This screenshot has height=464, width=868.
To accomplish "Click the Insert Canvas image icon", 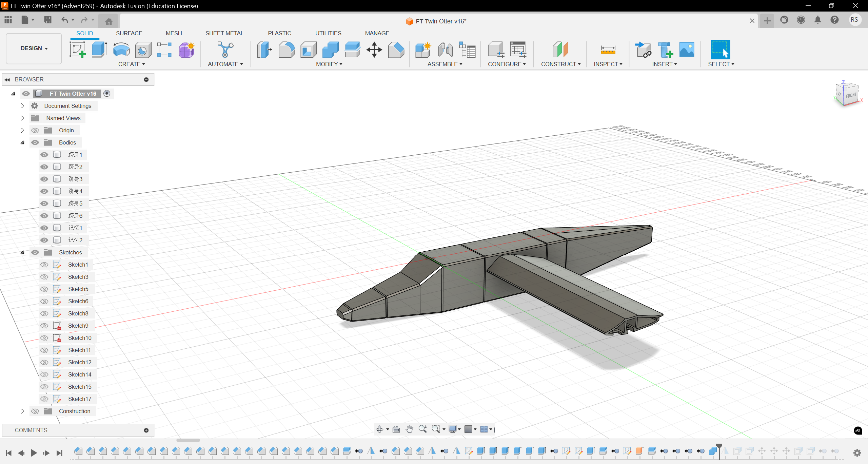I will click(x=687, y=50).
